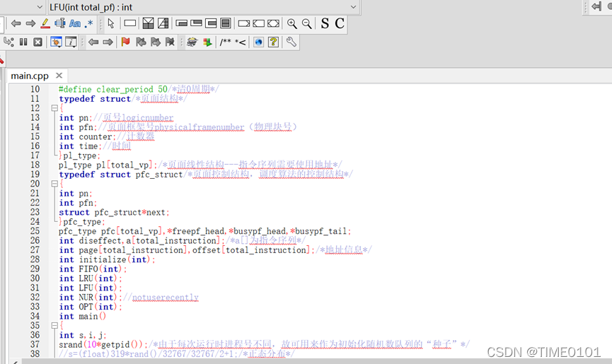The width and height of the screenshot is (612, 364).
Task: Click line number 10 in margin
Action: coord(35,89)
